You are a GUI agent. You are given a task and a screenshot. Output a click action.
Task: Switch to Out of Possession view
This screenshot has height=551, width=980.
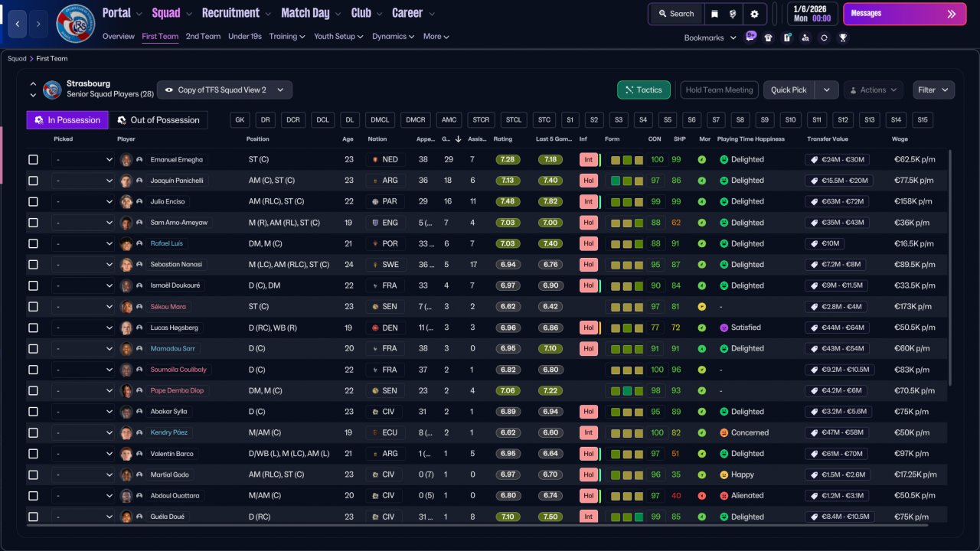[158, 120]
